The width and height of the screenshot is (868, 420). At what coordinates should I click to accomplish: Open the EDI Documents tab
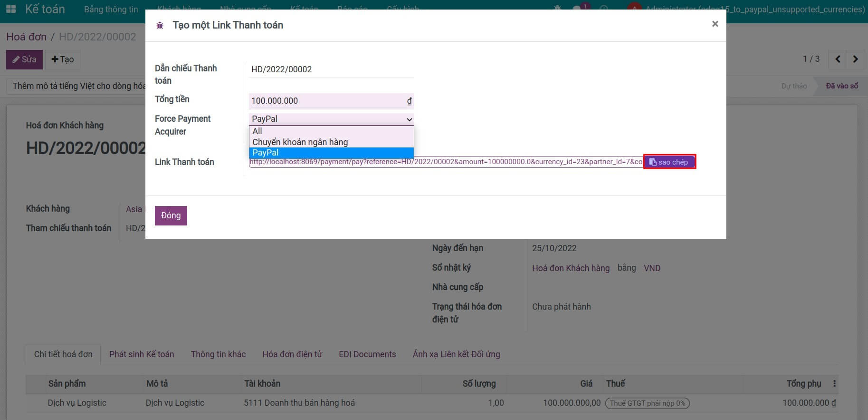(367, 354)
